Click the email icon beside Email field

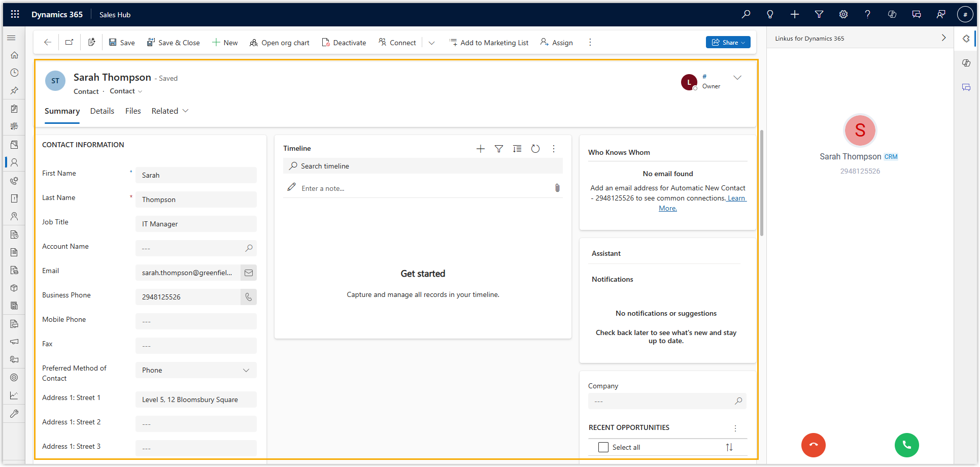248,273
